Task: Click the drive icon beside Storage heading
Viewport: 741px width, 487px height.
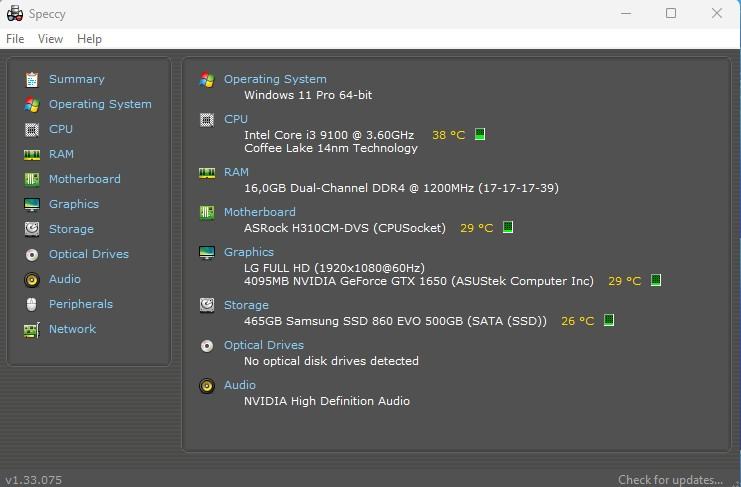Action: tap(207, 305)
